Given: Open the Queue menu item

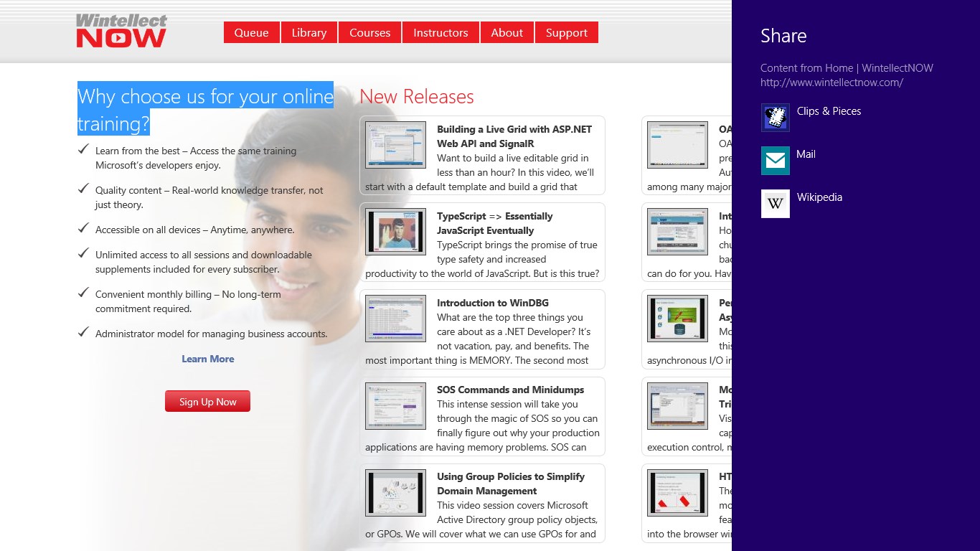Looking at the screenshot, I should (252, 32).
